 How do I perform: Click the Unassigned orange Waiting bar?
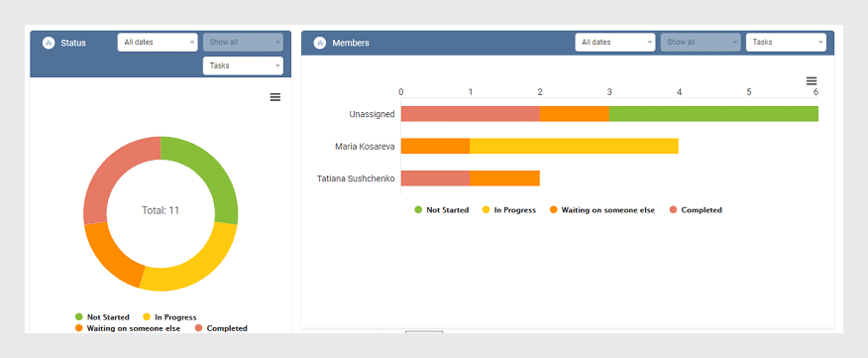(574, 114)
